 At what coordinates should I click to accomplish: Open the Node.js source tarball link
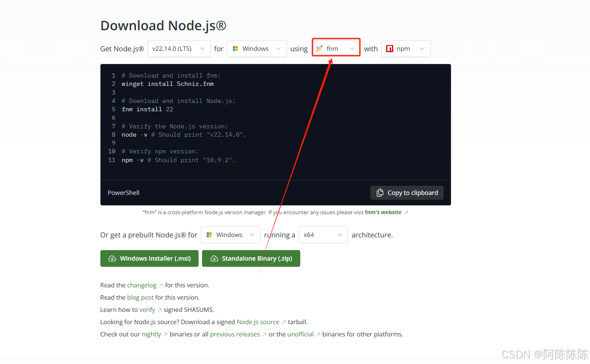[x=258, y=322]
